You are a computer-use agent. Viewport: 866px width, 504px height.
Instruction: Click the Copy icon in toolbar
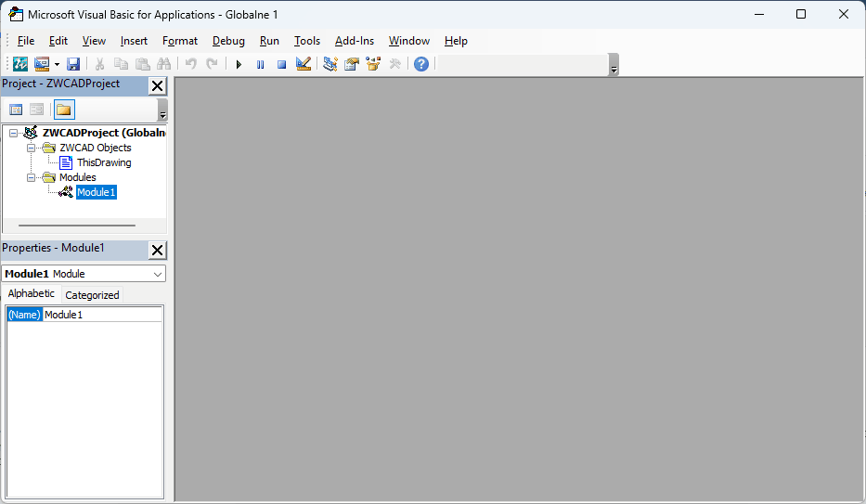121,64
